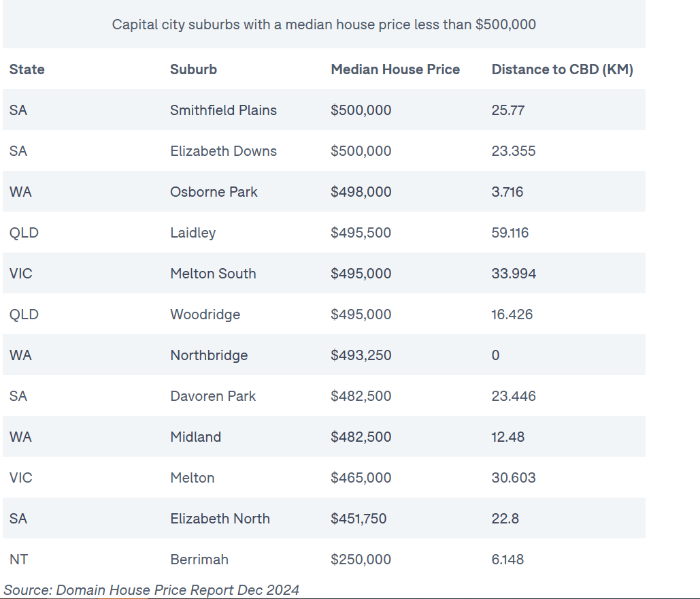Select the Laidley suburb cell

pyautogui.click(x=193, y=233)
